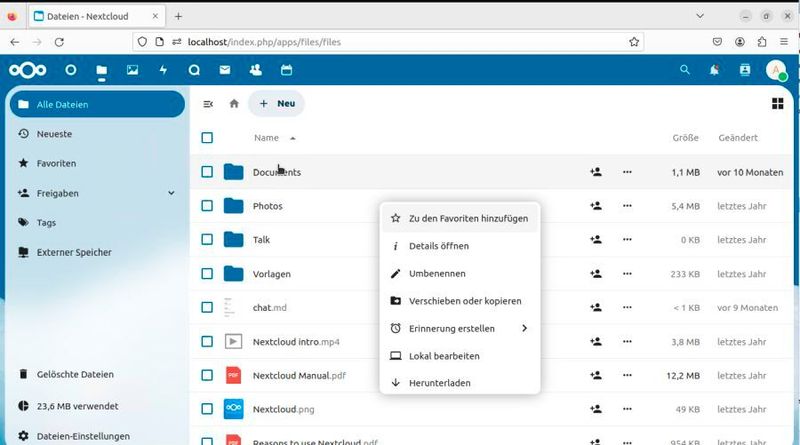Switch to grid view
Viewport: 800px width, 445px height.
(x=778, y=104)
